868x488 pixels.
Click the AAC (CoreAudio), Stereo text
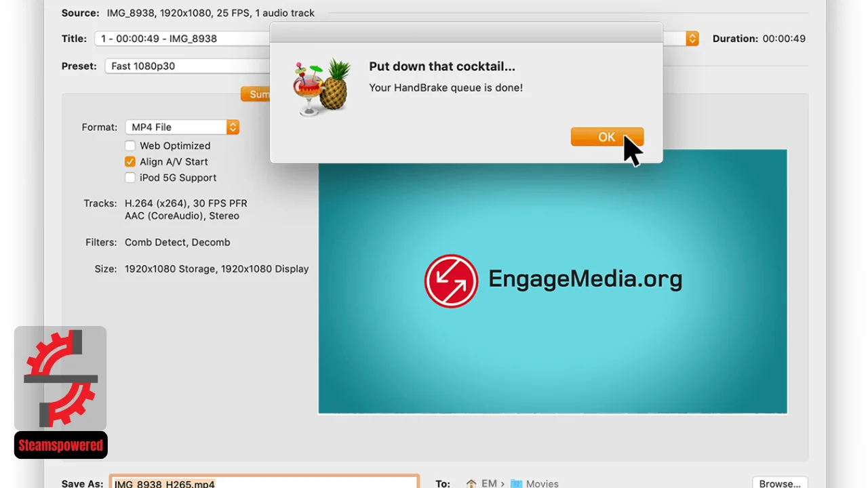coord(182,216)
